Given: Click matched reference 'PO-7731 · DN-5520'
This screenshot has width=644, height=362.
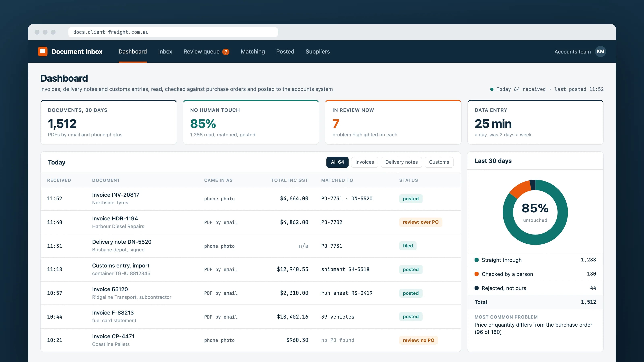Looking at the screenshot, I should [347, 199].
